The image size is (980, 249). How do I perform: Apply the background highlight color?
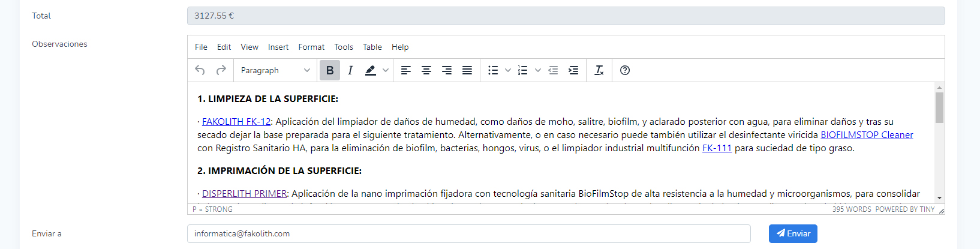(371, 70)
